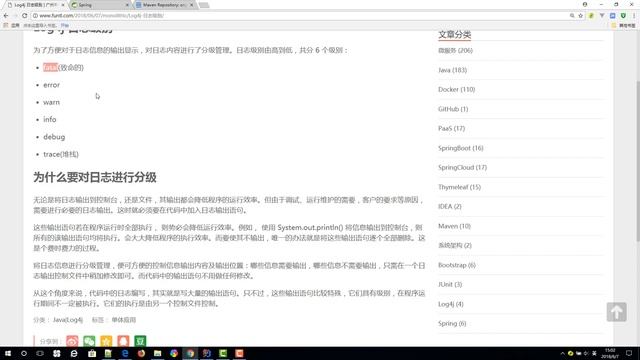Open the green shield extension icon

tap(623, 16)
